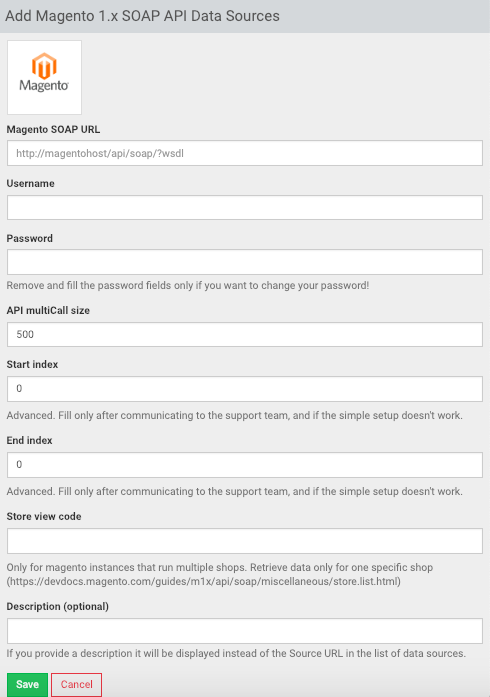
Task: Click the Add Magento 1.x SOAP API title
Action: click(142, 16)
